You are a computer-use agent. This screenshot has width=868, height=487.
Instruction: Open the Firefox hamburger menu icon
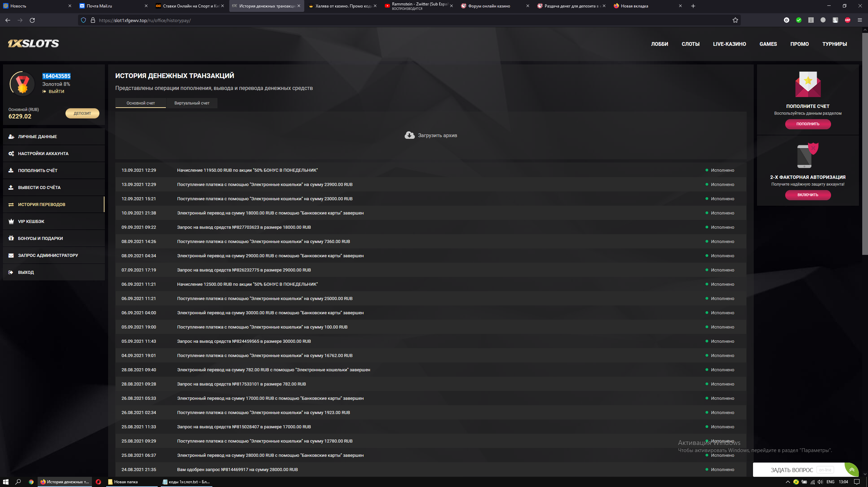[x=860, y=20]
